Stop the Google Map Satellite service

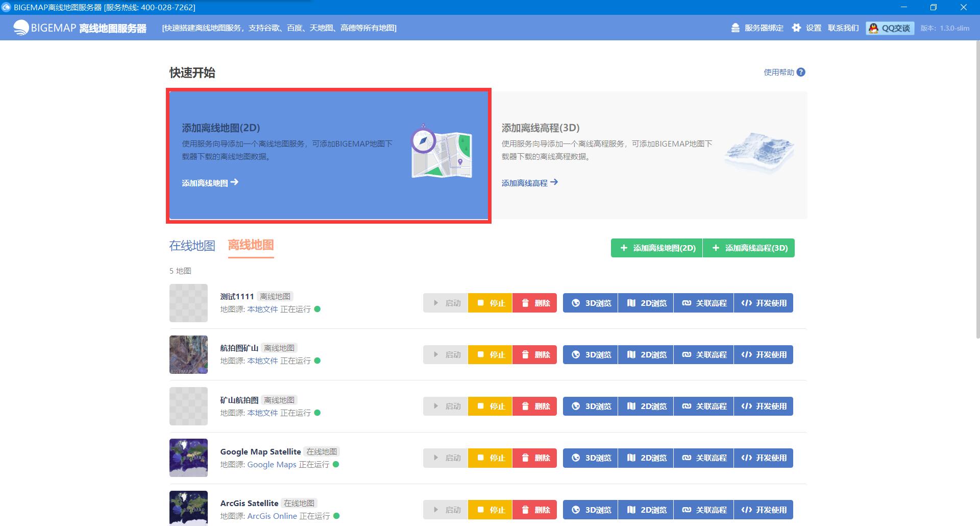coord(490,458)
